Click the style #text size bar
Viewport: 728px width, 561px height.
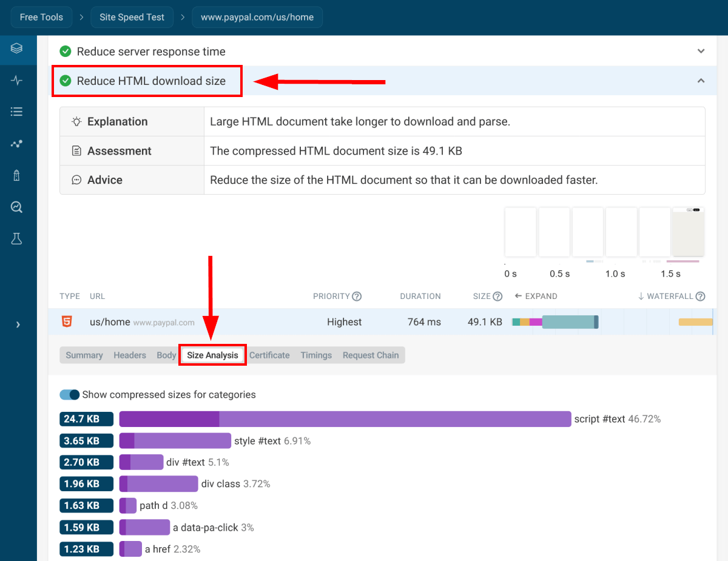175,440
